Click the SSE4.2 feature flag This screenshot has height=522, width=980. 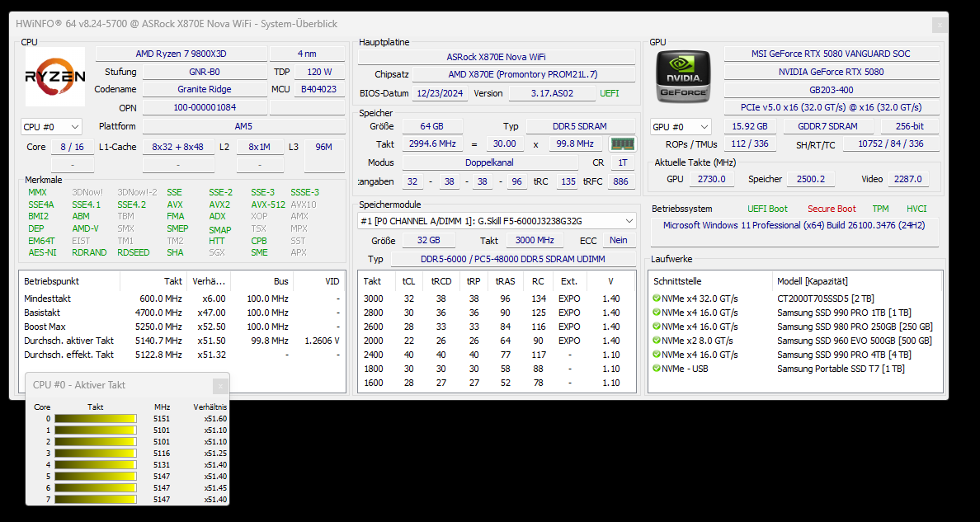point(131,205)
